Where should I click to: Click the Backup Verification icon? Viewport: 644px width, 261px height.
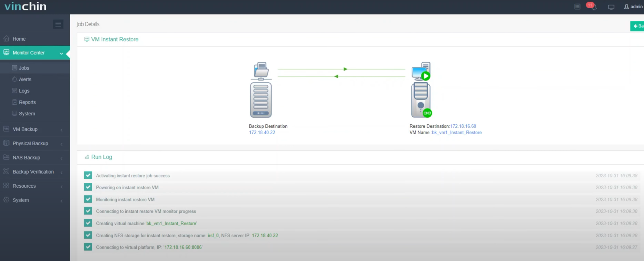[x=6, y=171]
